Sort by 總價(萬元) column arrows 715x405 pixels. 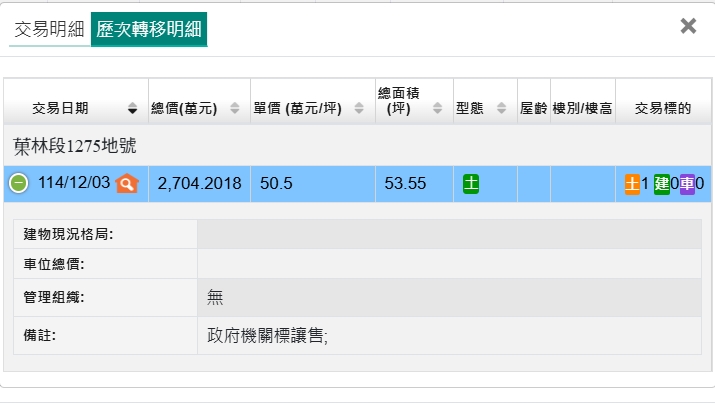(235, 109)
